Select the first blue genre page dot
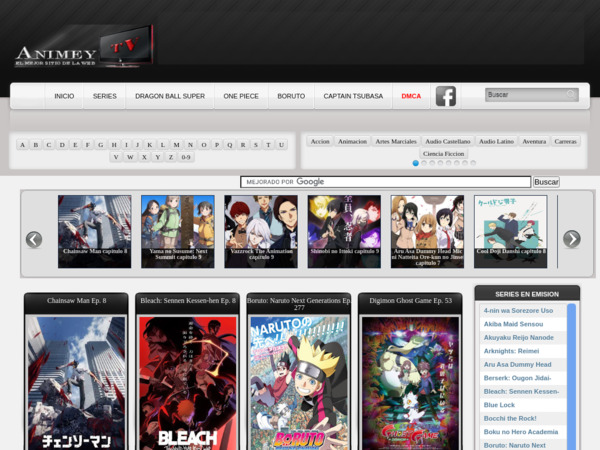This screenshot has width=600, height=450. 416,163
